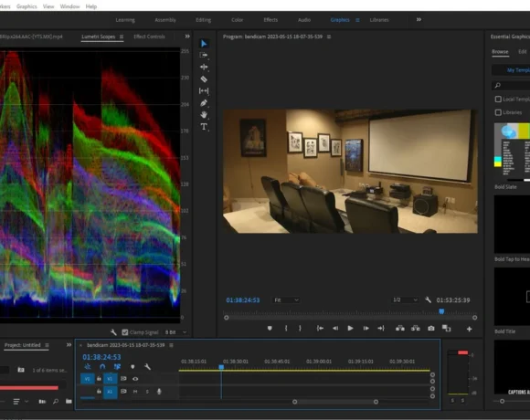The height and width of the screenshot is (420, 530).
Task: Toggle timeline snapping magnet
Action: 102,367
